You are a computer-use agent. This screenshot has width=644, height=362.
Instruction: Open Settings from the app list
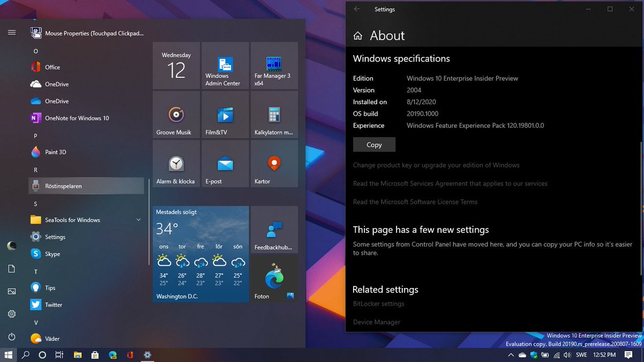[86, 237]
